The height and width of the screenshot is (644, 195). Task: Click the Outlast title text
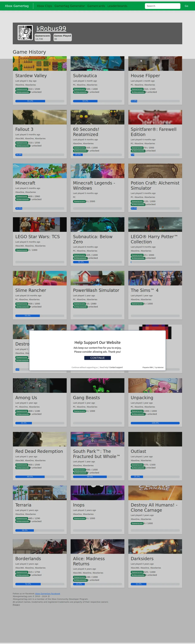138,451
